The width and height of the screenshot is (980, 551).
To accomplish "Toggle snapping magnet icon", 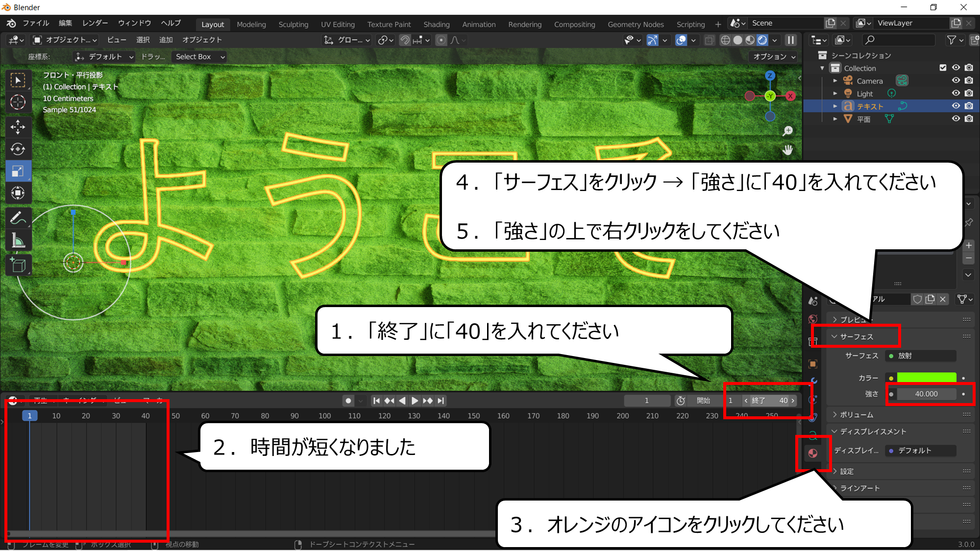I will [x=405, y=40].
